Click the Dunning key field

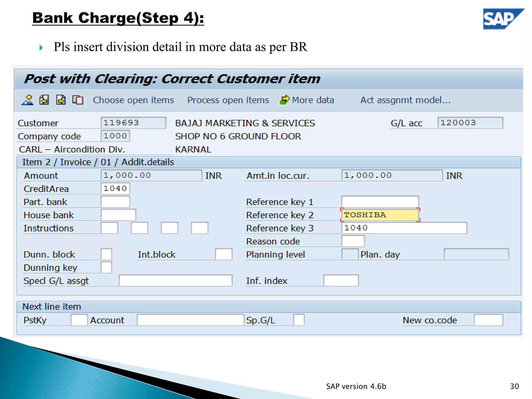pyautogui.click(x=106, y=267)
